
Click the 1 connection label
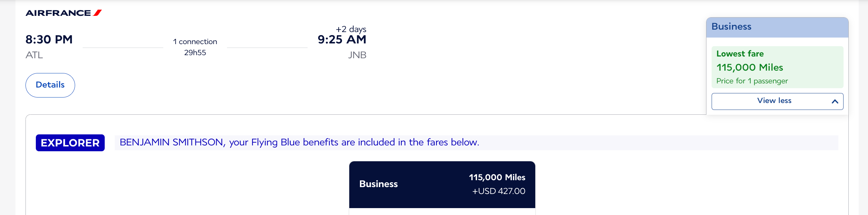tap(195, 42)
